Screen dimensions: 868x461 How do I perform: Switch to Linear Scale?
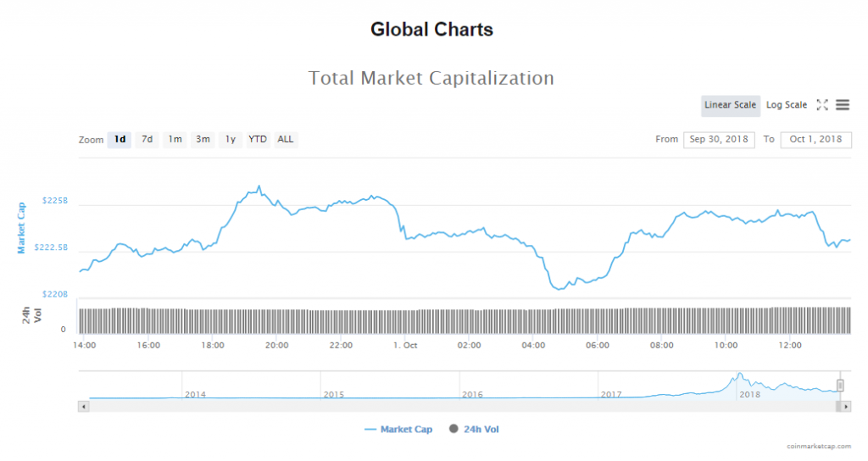pos(730,105)
